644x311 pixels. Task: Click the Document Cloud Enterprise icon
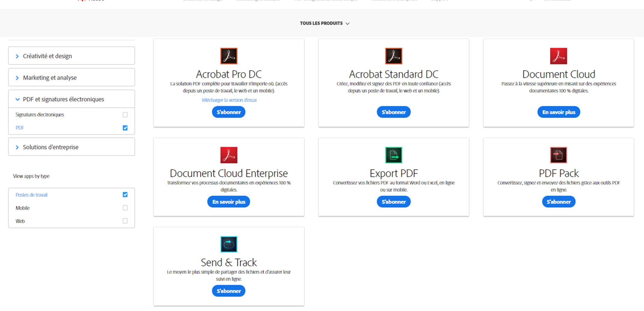(229, 155)
